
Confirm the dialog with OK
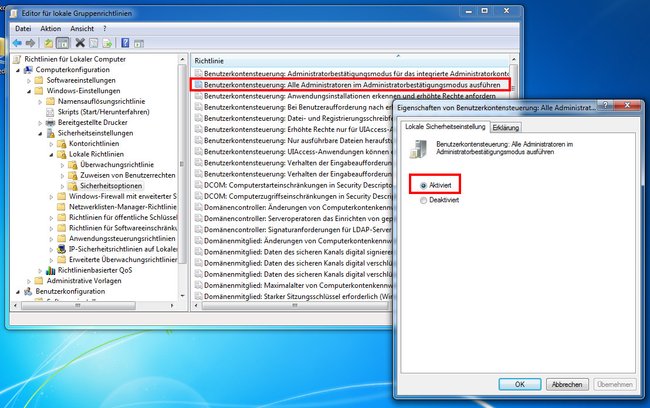[x=519, y=384]
